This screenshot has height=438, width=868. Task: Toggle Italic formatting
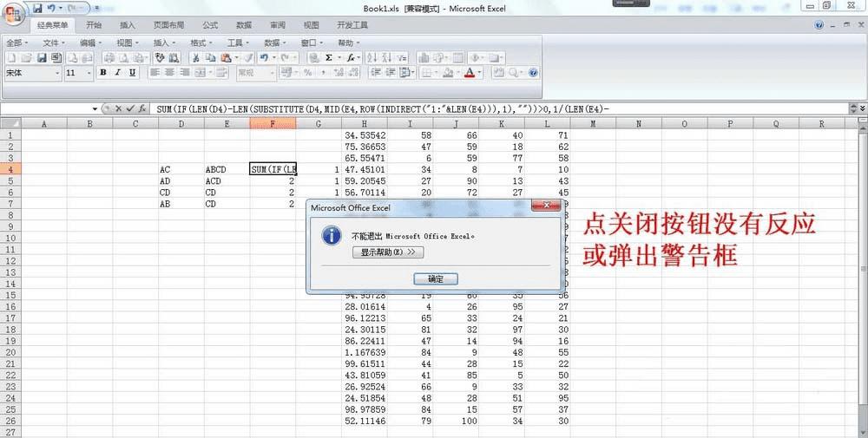click(x=117, y=73)
